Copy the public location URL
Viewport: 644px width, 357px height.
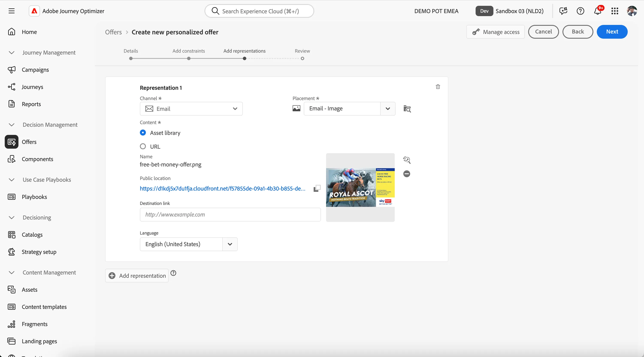tap(317, 188)
